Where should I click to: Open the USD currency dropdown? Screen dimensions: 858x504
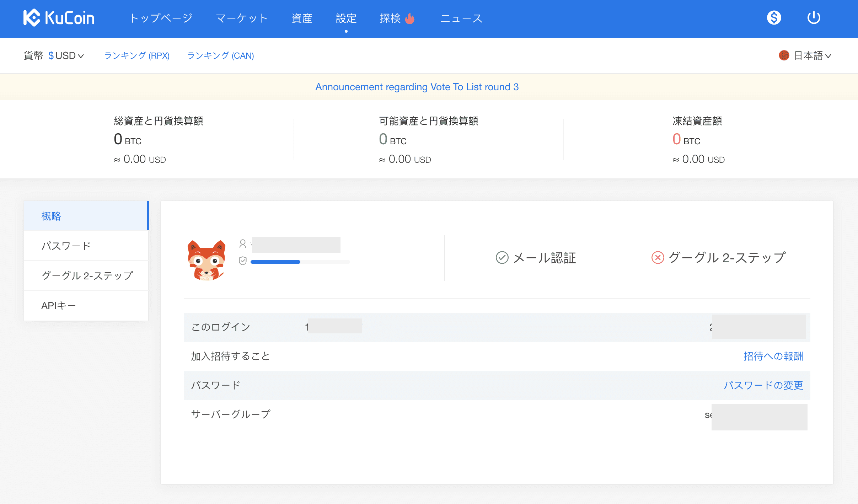point(66,56)
